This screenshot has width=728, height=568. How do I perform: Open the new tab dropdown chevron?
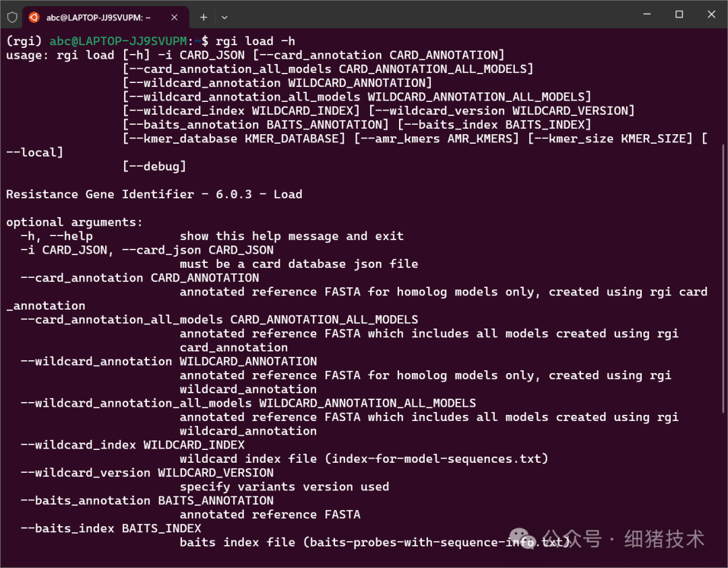[x=224, y=17]
